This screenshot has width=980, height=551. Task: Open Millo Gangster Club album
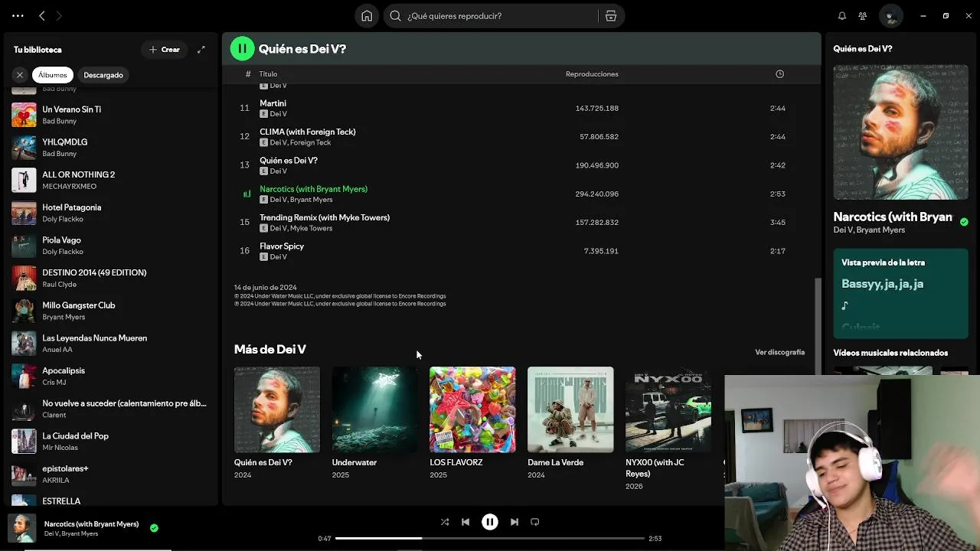pyautogui.click(x=112, y=311)
